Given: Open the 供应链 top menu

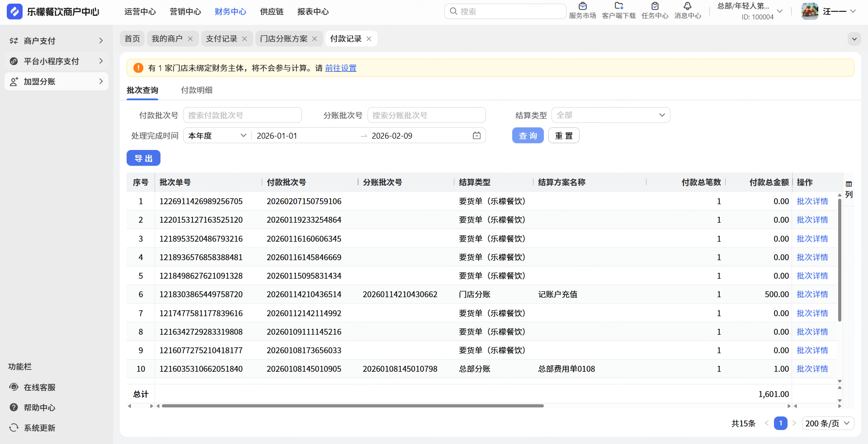Looking at the screenshot, I should [x=272, y=12].
